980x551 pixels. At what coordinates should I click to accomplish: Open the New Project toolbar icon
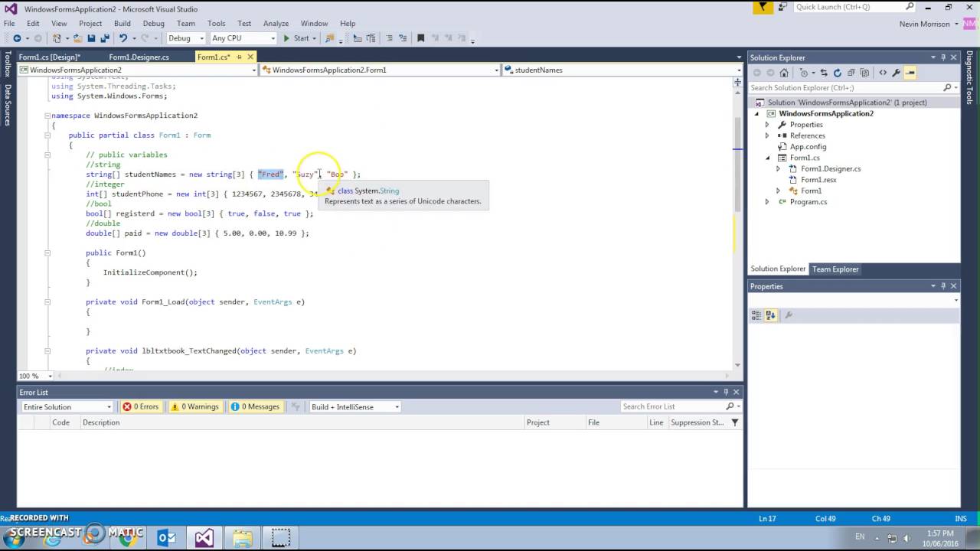click(57, 38)
